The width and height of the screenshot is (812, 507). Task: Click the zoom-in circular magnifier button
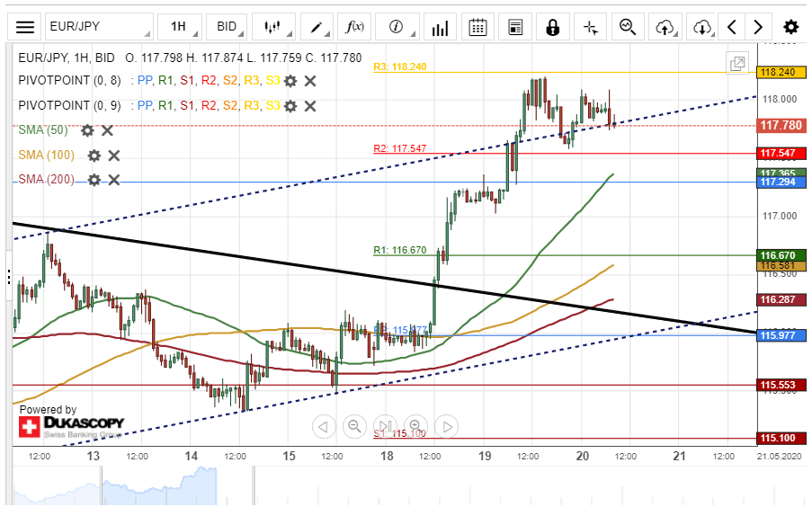click(x=415, y=427)
